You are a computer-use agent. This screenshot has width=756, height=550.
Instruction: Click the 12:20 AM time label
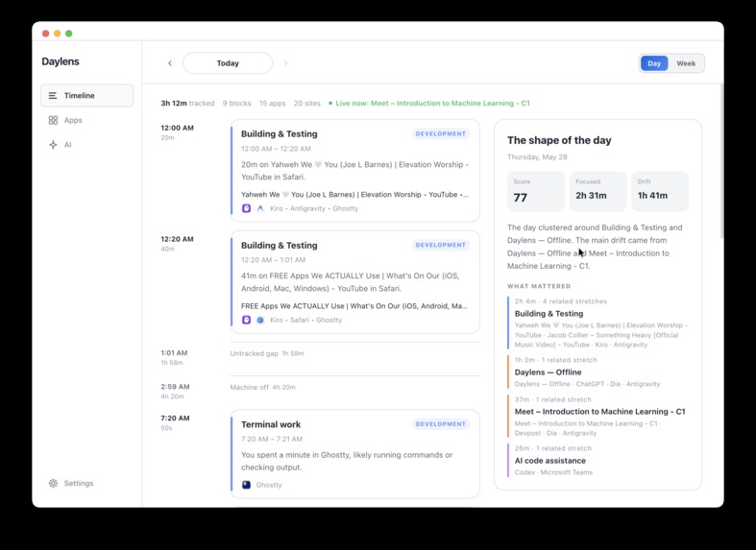pyautogui.click(x=177, y=239)
